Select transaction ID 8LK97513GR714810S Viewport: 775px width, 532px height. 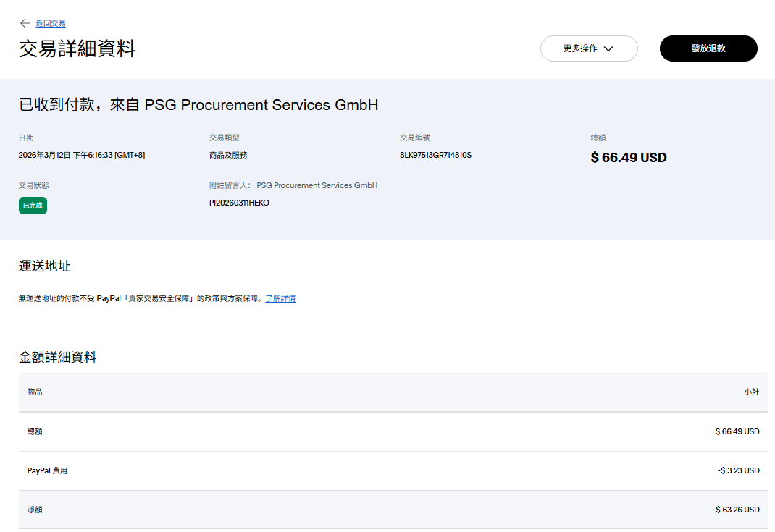point(435,155)
